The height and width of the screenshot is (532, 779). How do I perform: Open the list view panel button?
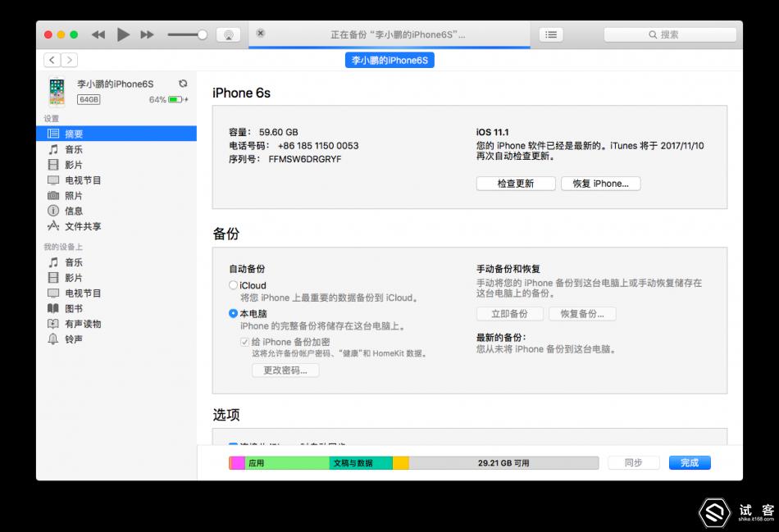[x=550, y=34]
